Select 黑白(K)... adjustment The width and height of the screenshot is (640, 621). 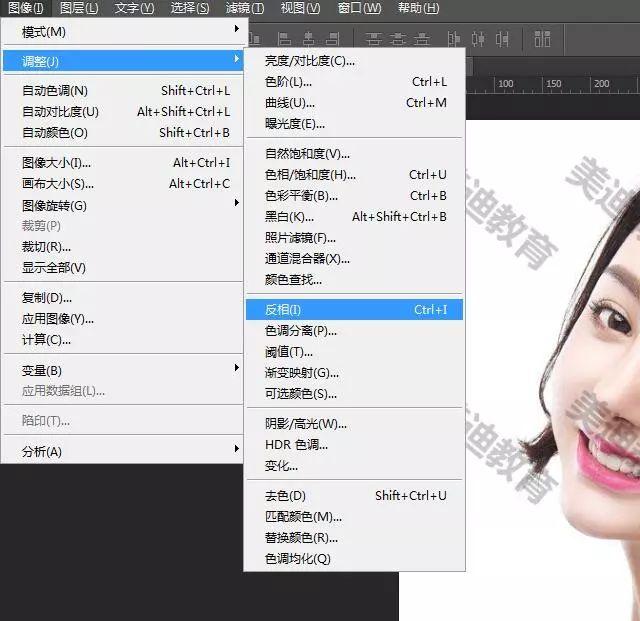pyautogui.click(x=354, y=216)
